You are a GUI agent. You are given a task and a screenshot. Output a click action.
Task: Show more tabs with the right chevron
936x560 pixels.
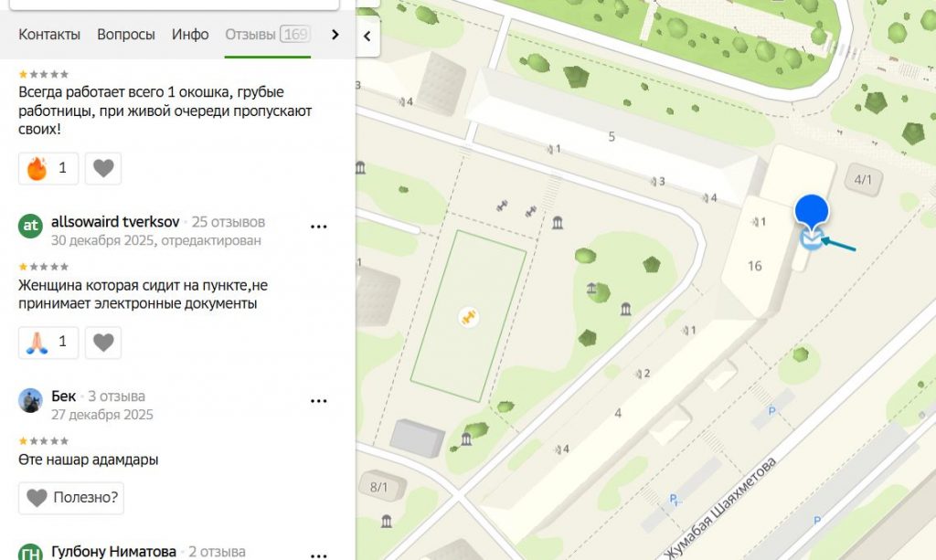coord(335,35)
